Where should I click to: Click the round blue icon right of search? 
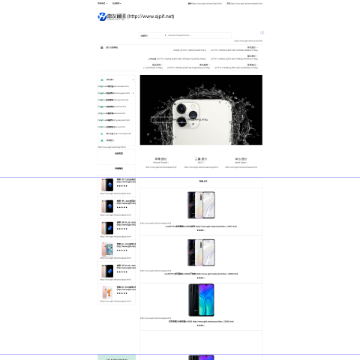[262, 33]
